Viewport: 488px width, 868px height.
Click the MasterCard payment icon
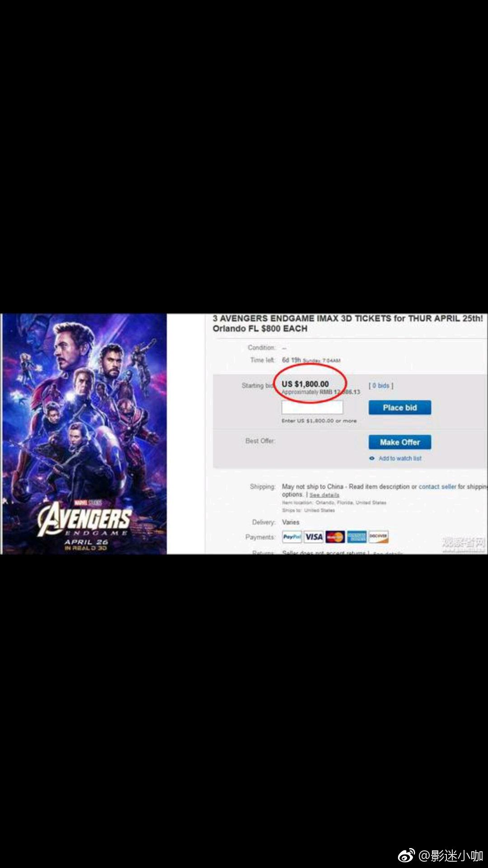[335, 537]
